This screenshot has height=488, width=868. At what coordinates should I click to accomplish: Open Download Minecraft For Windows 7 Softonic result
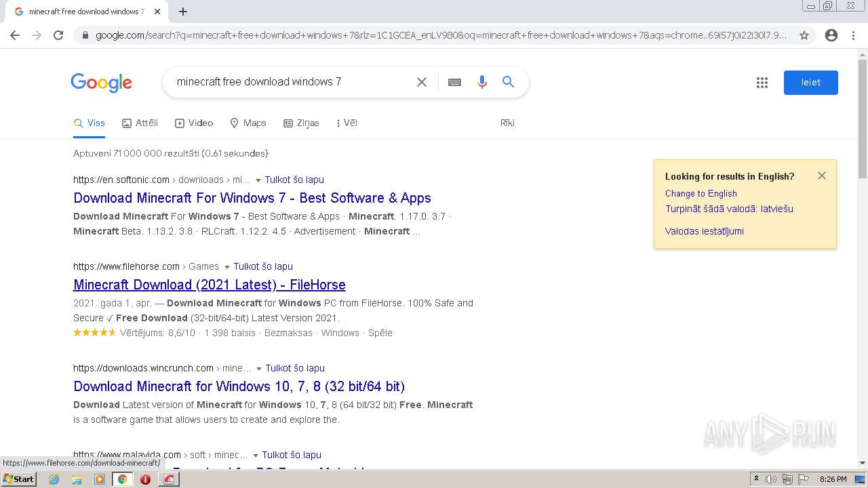pyautogui.click(x=252, y=198)
